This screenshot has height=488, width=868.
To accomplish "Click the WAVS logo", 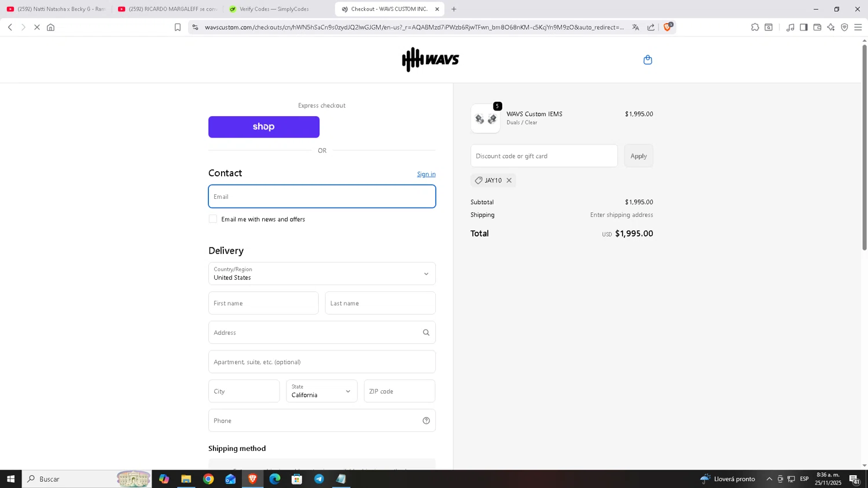I will tap(431, 60).
